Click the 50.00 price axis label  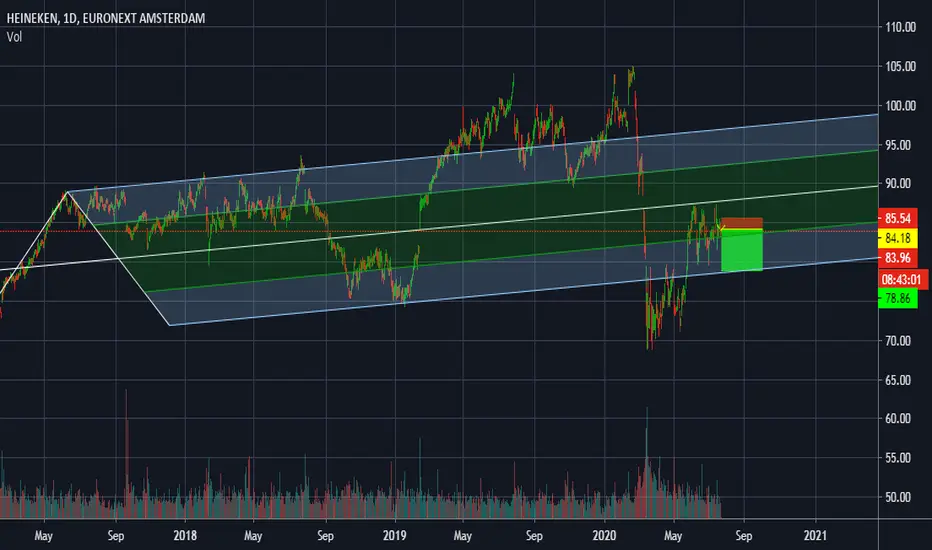click(898, 497)
